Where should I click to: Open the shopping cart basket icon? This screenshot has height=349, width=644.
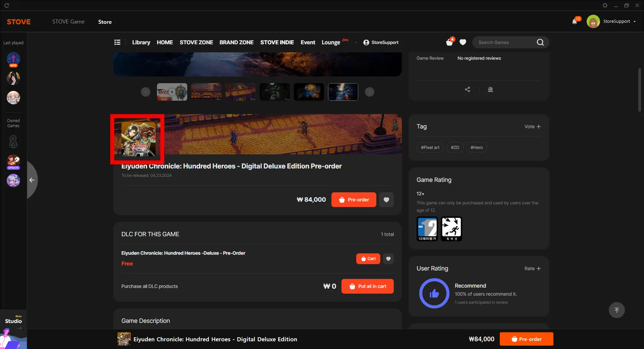coord(449,42)
